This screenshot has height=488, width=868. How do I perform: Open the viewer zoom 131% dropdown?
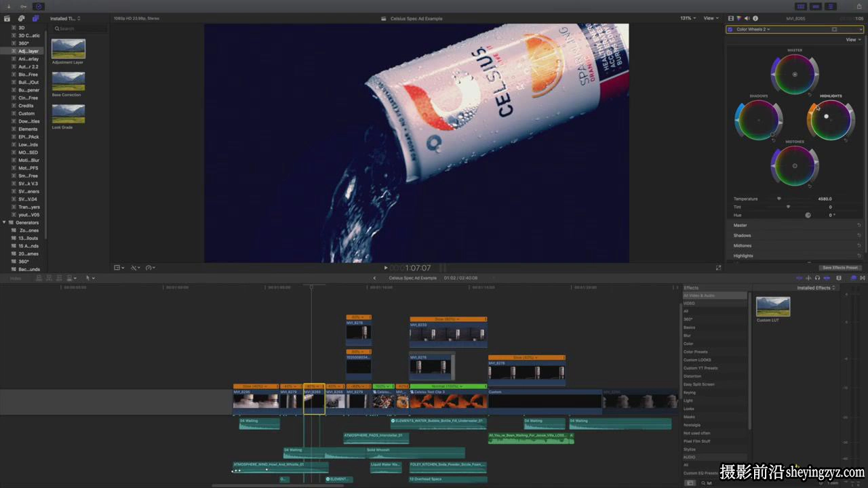pos(688,18)
